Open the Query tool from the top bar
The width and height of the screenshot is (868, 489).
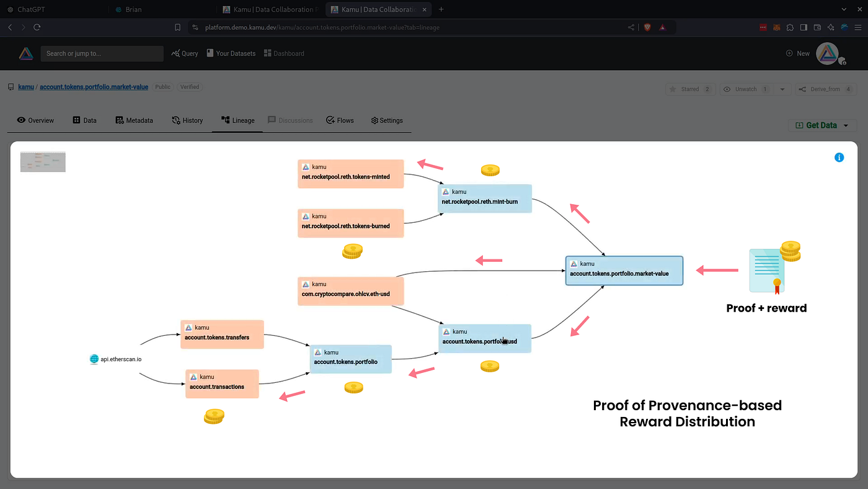coord(184,53)
